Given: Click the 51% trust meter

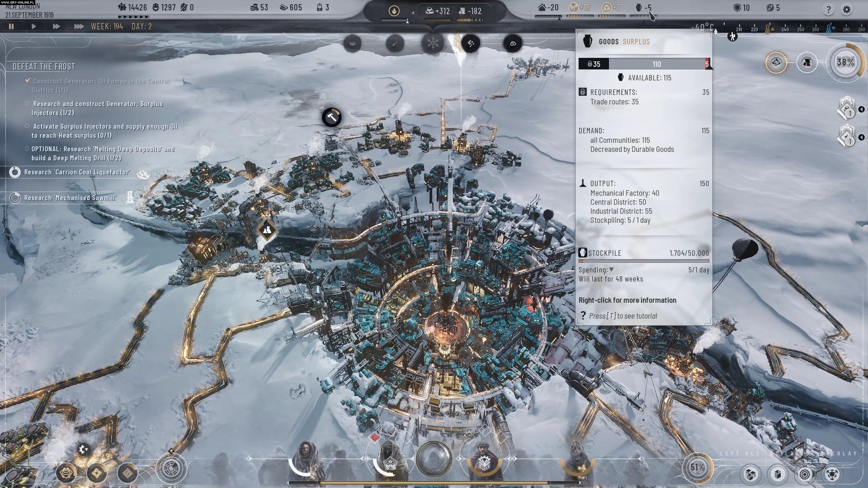Looking at the screenshot, I should (697, 467).
